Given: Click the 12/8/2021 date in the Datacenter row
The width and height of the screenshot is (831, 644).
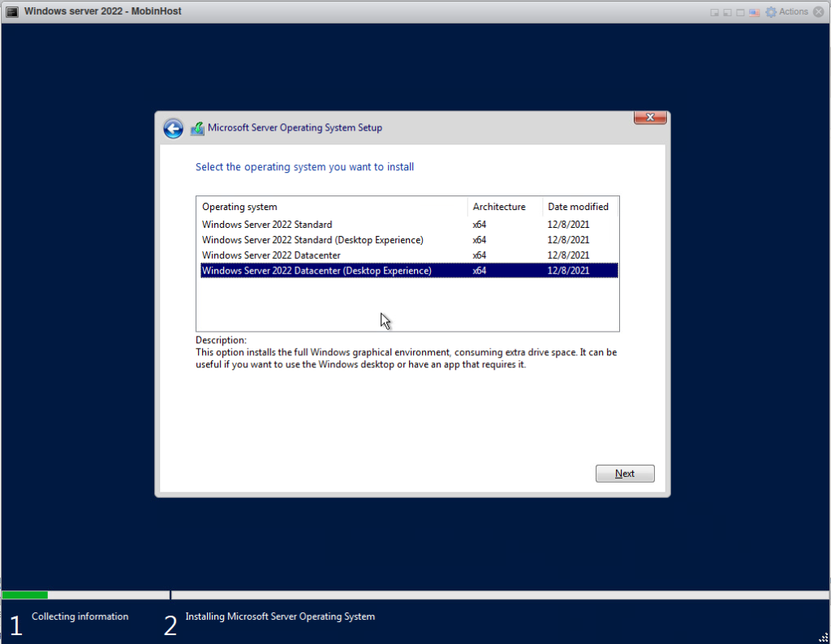Looking at the screenshot, I should (568, 255).
